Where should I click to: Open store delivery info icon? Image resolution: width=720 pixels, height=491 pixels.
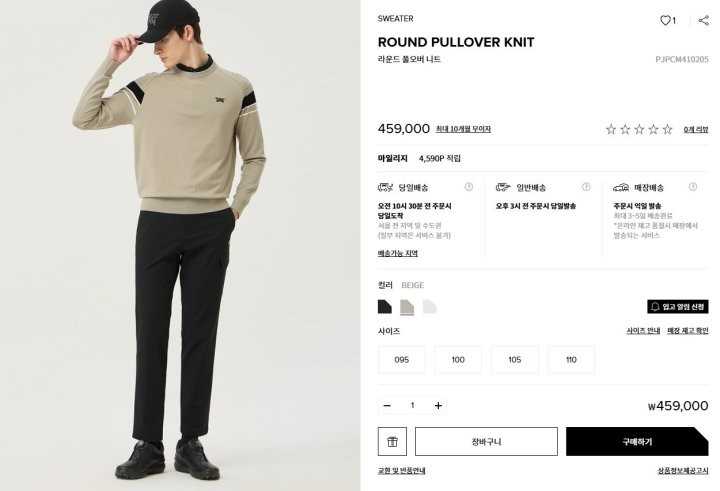tap(693, 186)
